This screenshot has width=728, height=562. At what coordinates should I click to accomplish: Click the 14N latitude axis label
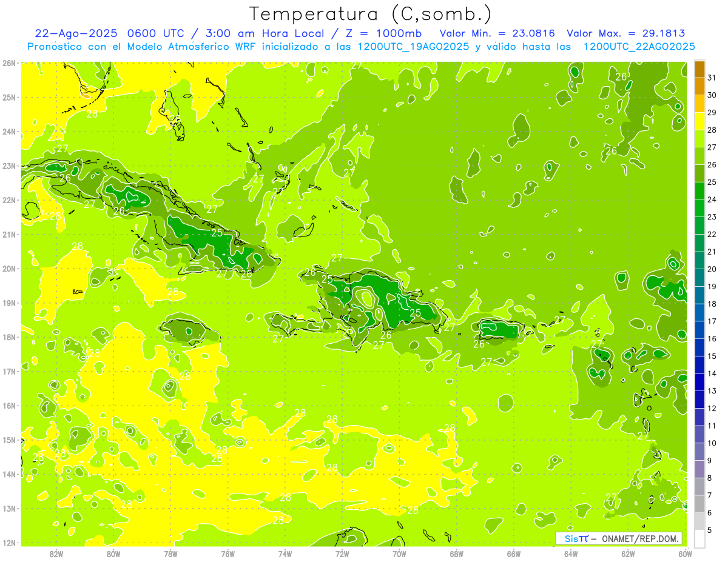click(9, 474)
